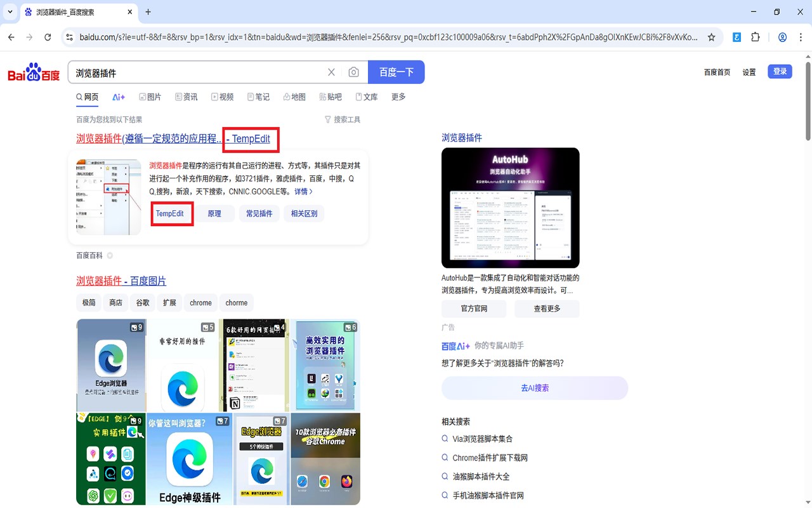Image resolution: width=812 pixels, height=508 pixels.
Task: Filter images by 谷歌
Action: tap(143, 303)
